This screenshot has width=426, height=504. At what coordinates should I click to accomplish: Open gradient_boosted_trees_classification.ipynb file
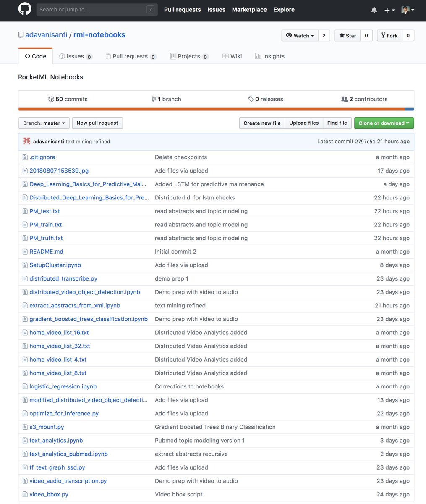tap(89, 319)
